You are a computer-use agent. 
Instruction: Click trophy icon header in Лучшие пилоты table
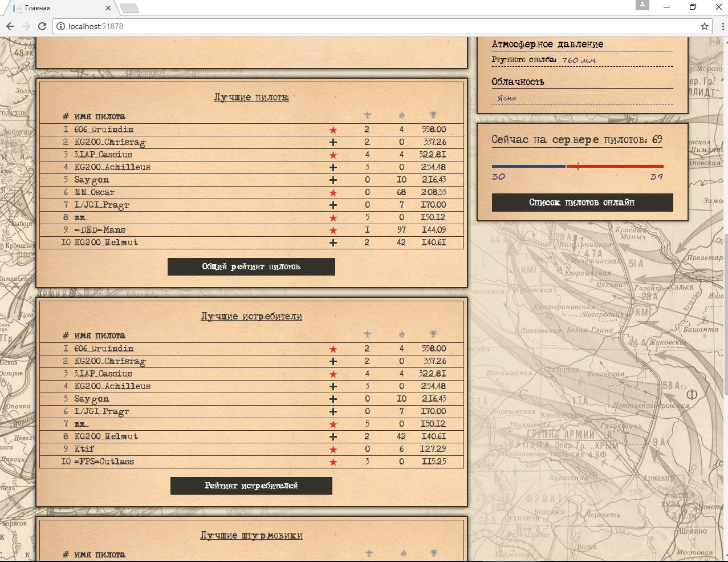(x=433, y=115)
